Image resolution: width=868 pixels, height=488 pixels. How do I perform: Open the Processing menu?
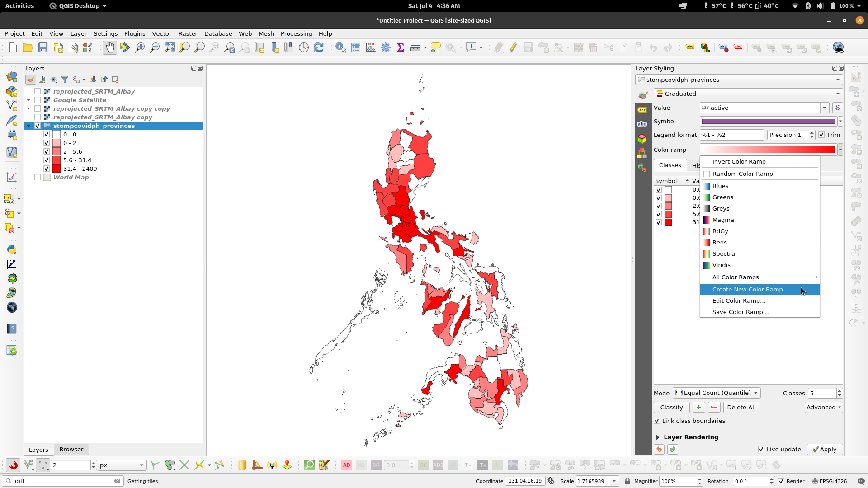296,34
